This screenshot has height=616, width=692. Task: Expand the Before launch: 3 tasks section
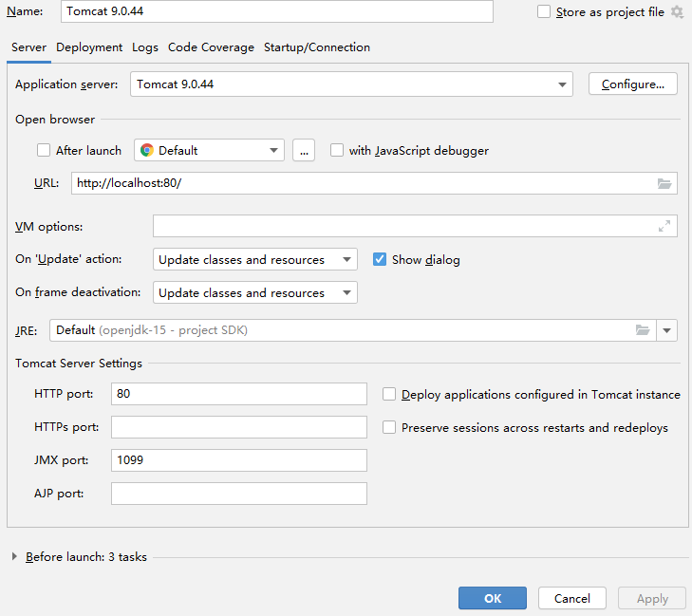(x=14, y=556)
